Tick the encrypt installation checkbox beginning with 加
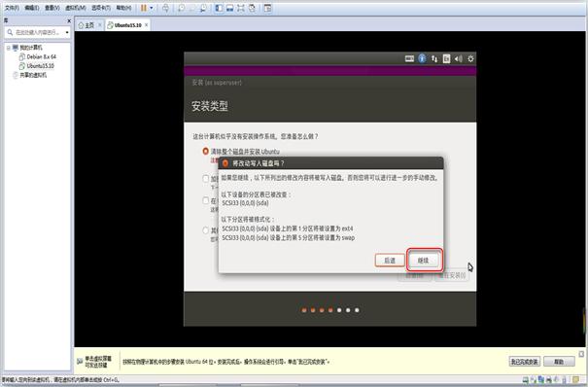This screenshot has height=387, width=588. pos(205,179)
